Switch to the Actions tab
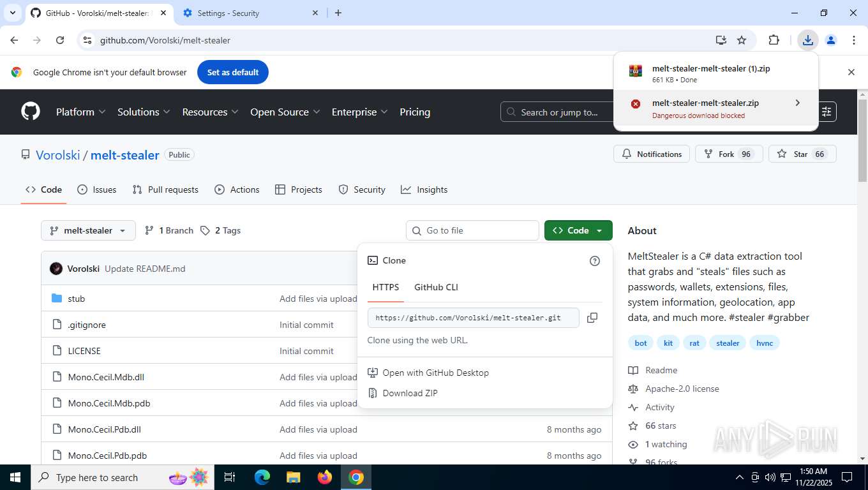Screen dimensions: 868x490 point(237,189)
